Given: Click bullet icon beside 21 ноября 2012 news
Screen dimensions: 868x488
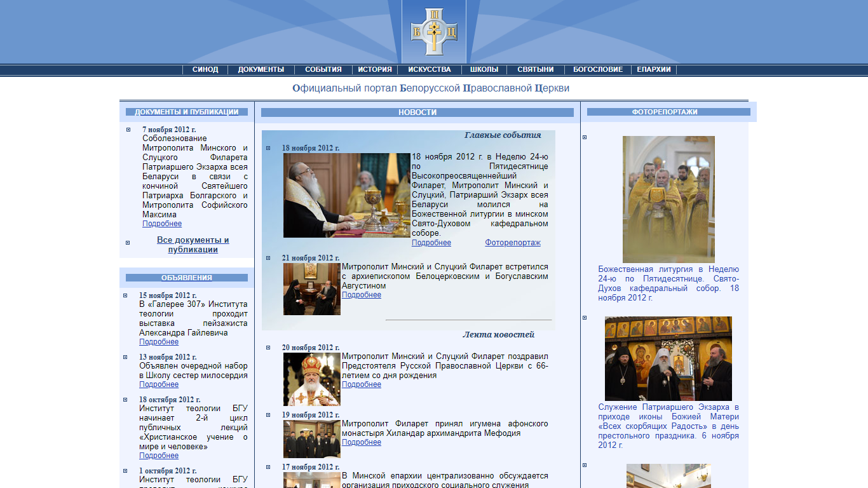Looking at the screenshot, I should pyautogui.click(x=268, y=258).
